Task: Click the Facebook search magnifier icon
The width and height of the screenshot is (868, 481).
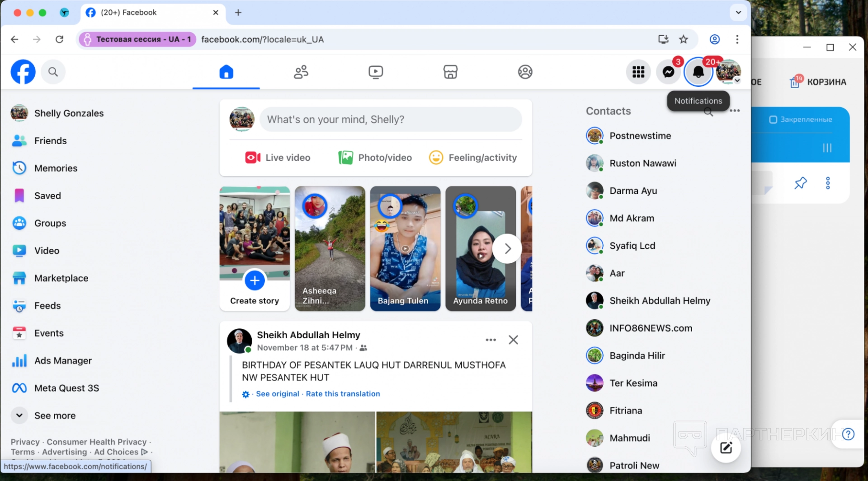Action: (53, 72)
